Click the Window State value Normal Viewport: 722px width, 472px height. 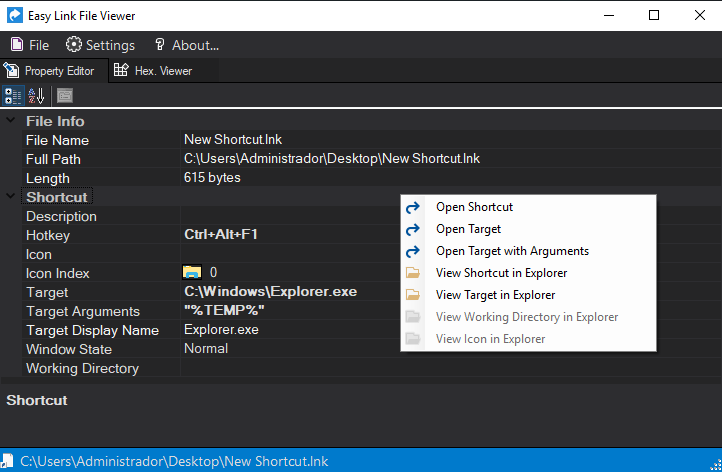click(x=206, y=349)
